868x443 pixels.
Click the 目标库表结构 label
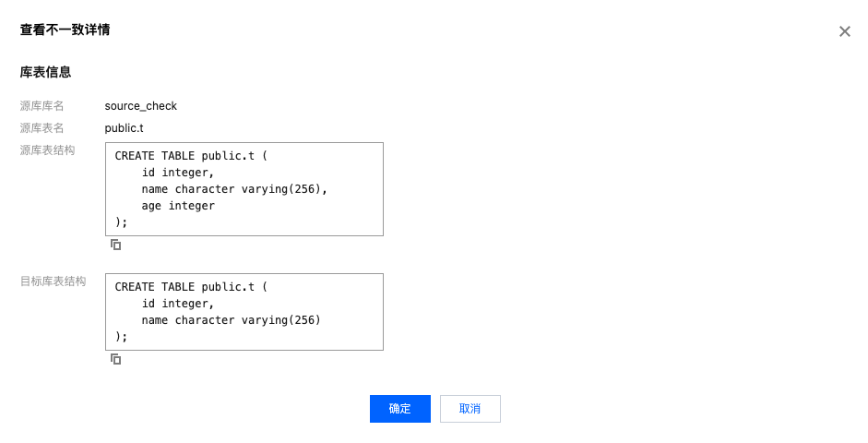pos(54,281)
